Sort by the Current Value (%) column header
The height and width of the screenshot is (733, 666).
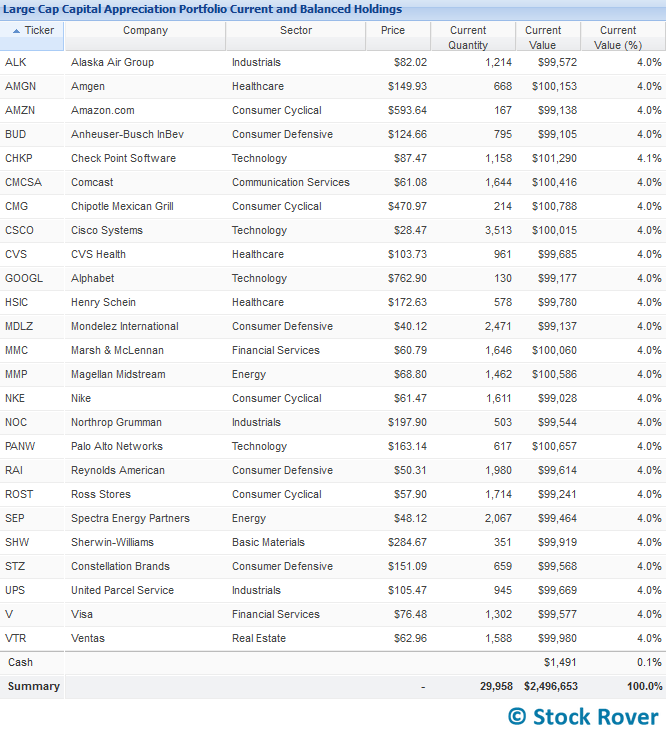tap(623, 36)
